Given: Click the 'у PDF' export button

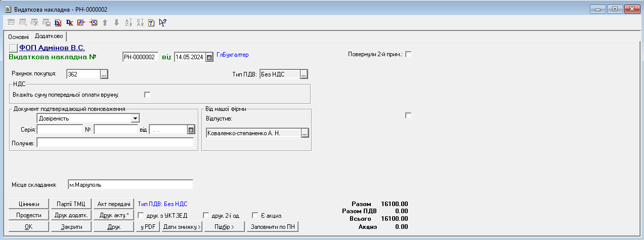Looking at the screenshot, I should (x=148, y=227).
